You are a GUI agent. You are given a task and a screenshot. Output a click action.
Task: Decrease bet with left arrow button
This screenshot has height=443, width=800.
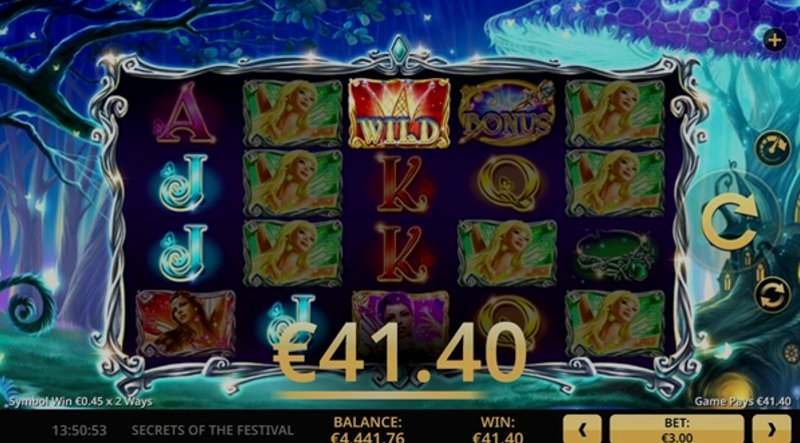[x=582, y=429]
